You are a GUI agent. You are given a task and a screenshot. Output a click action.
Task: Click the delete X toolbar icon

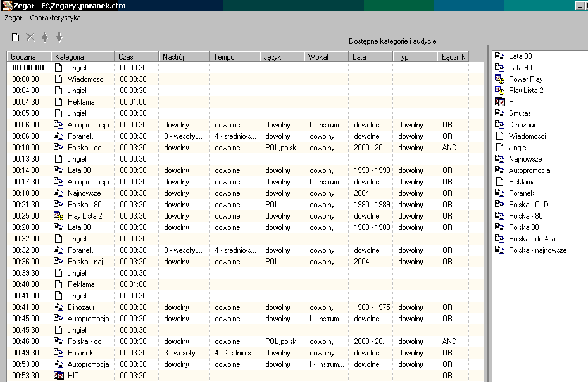[x=30, y=37]
